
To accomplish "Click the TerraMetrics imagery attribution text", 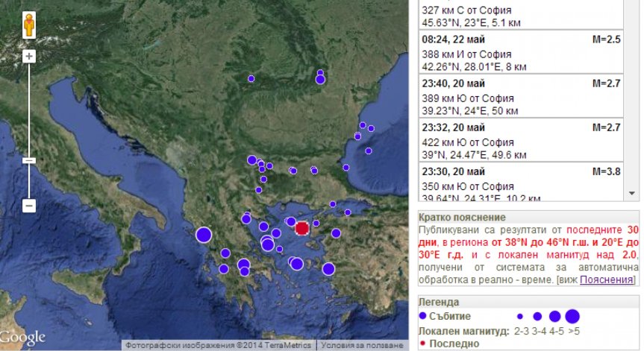I will tap(218, 345).
